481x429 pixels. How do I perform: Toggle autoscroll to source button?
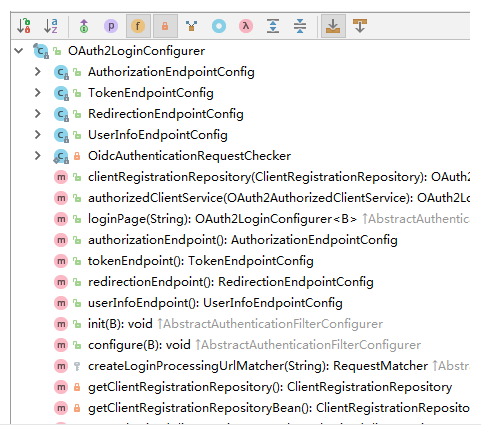(333, 26)
